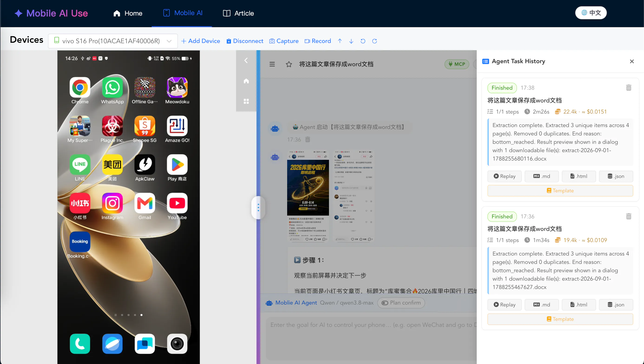Viewport: 644px width, 364px height.
Task: Capture a device screenshot
Action: coord(284,41)
